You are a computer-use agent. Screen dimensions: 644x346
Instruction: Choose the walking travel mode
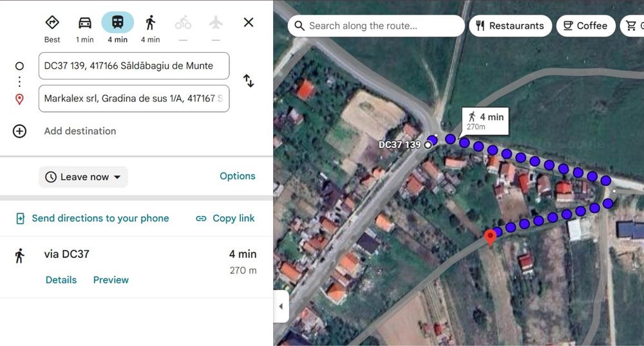pyautogui.click(x=150, y=23)
